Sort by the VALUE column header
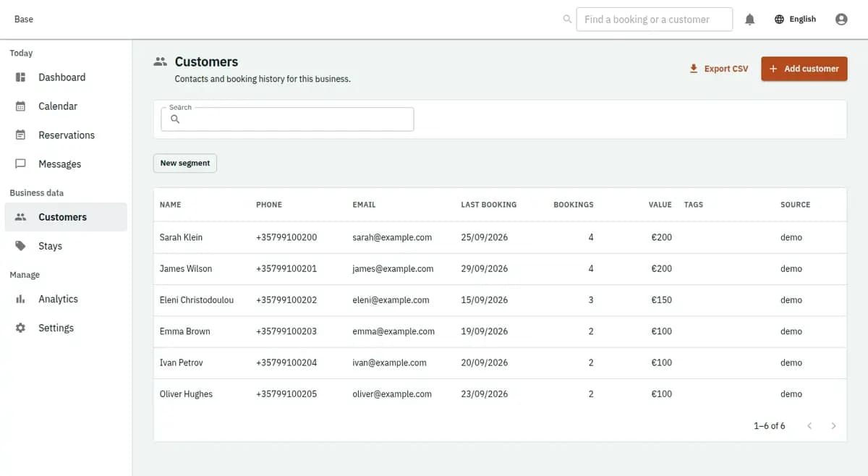868x476 pixels. pos(660,205)
